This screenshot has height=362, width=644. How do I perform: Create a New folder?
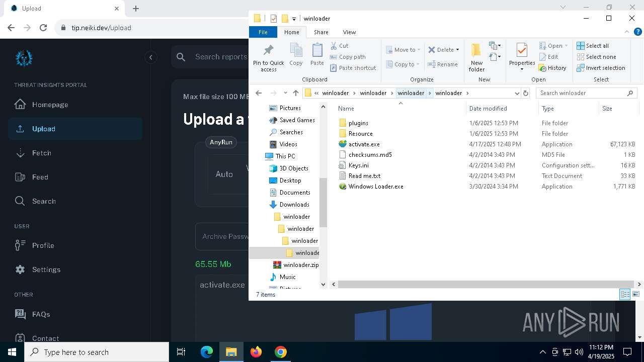point(476,57)
